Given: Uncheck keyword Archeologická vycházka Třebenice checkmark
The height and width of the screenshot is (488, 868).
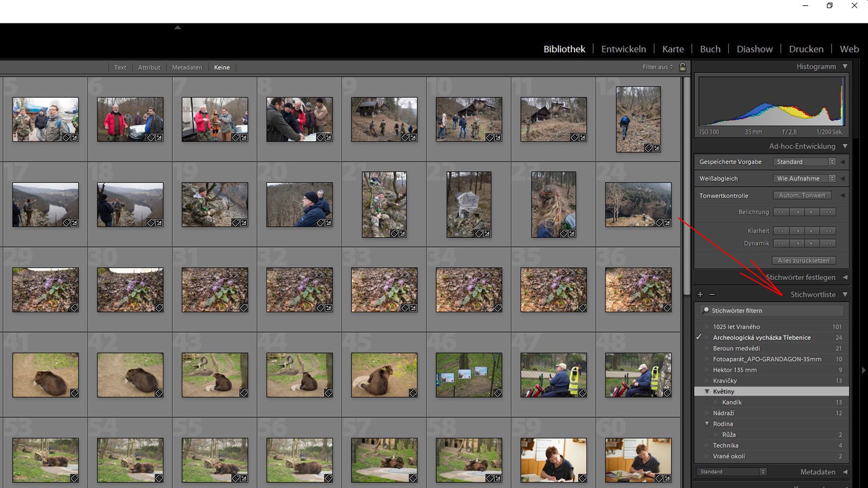Looking at the screenshot, I should 699,337.
